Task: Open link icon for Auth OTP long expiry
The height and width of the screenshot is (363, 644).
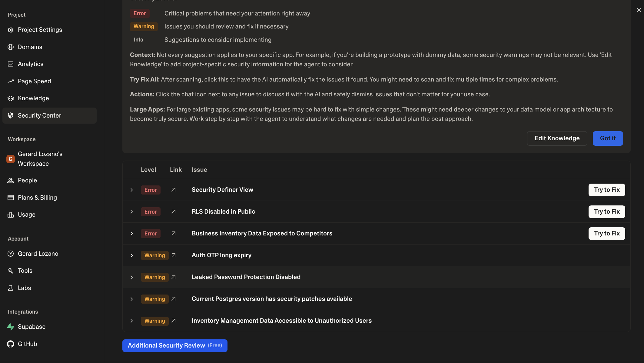Action: (173, 255)
